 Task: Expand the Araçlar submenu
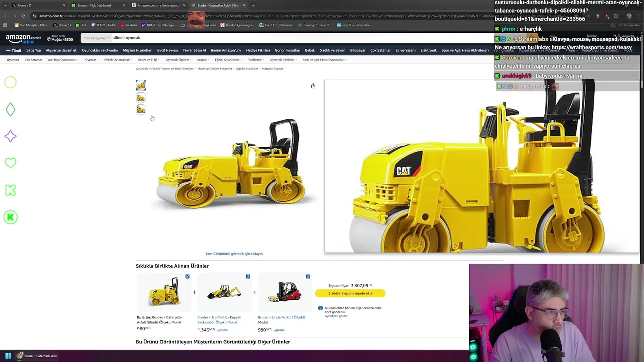click(203, 60)
